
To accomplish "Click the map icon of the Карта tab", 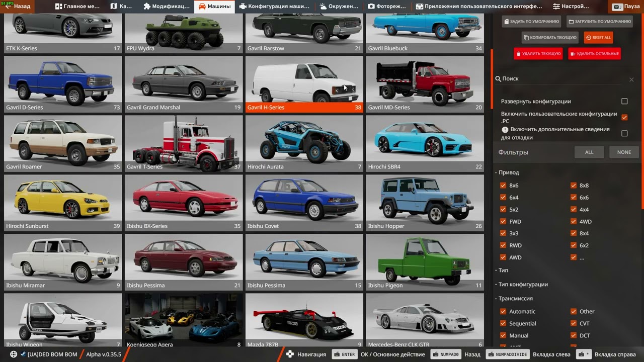I will (x=114, y=7).
